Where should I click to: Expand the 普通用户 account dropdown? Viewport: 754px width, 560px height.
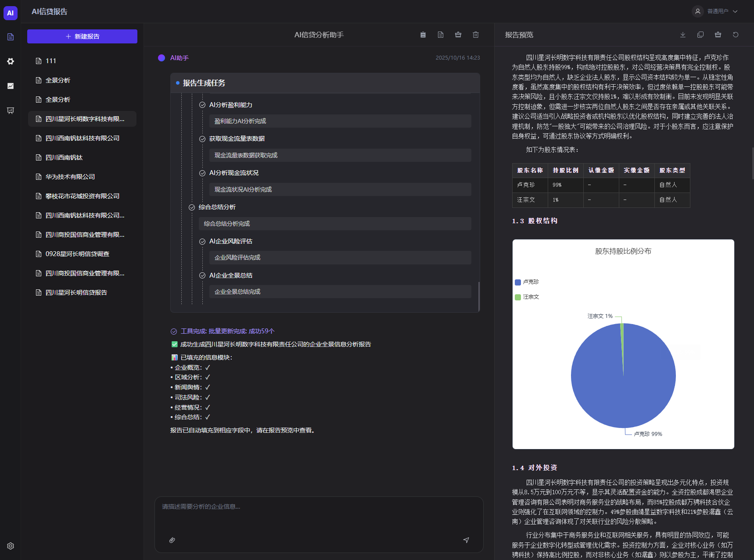click(717, 11)
